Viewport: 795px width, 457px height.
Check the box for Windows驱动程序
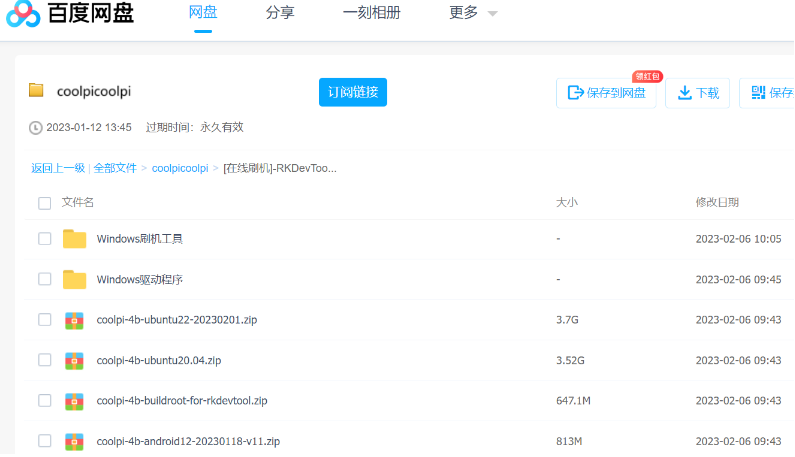point(45,279)
